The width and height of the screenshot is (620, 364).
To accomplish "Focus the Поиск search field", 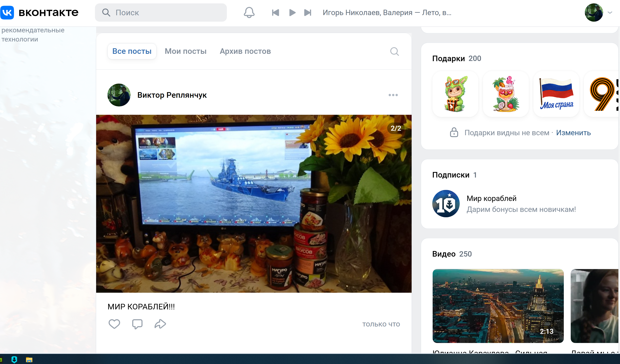I will [x=161, y=13].
